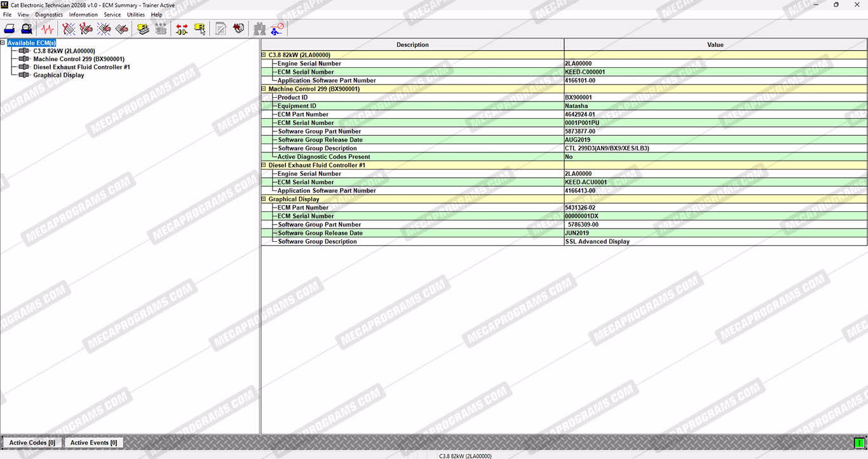The image size is (868, 459).
Task: Click Product ID value BX900001
Action: coord(578,98)
